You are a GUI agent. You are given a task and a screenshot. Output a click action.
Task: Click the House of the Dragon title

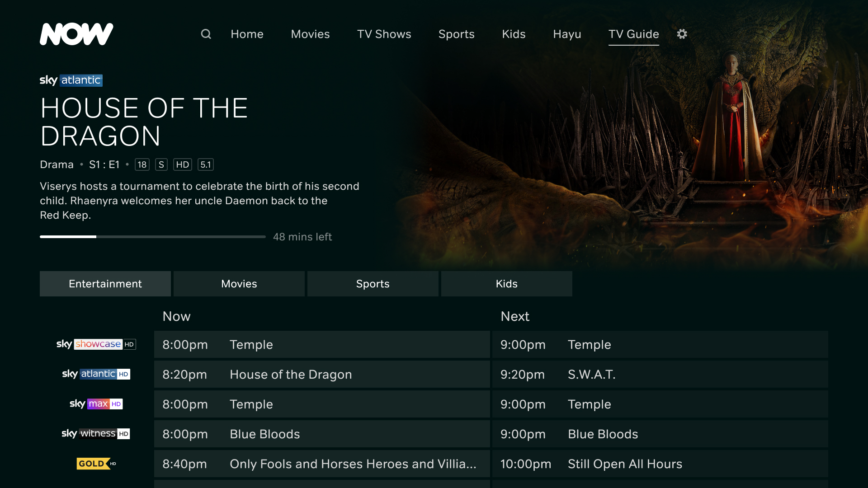tap(144, 122)
